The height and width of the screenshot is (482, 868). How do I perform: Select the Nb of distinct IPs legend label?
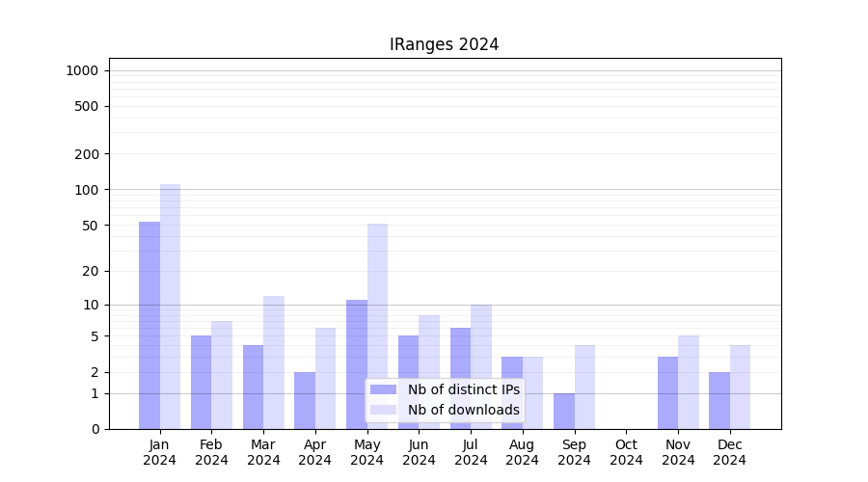coord(463,389)
